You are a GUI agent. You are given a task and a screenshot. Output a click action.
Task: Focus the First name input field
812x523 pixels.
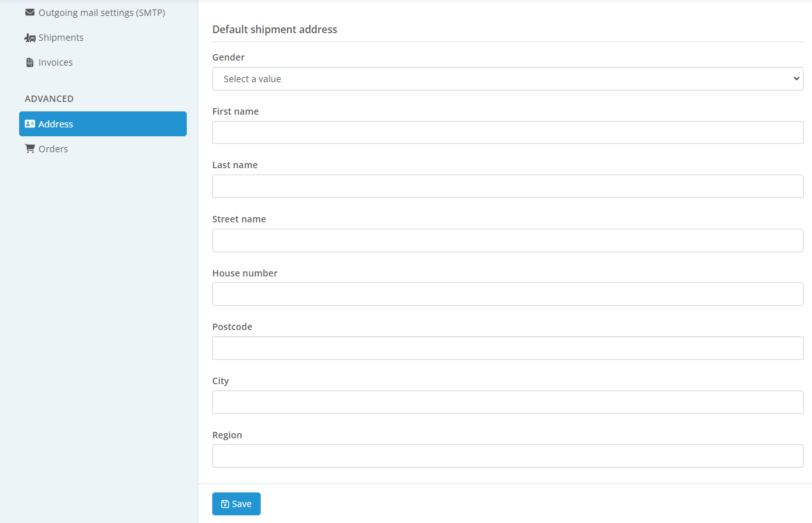(x=507, y=133)
